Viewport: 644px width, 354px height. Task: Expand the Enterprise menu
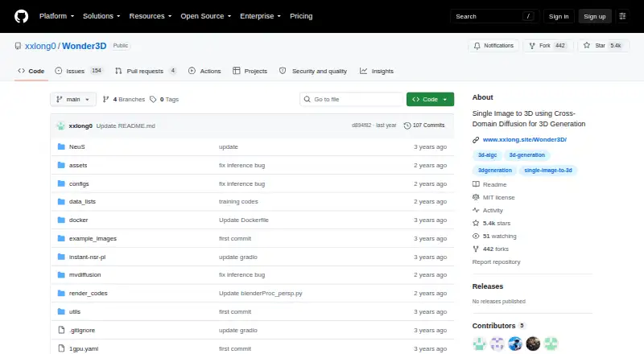(260, 16)
